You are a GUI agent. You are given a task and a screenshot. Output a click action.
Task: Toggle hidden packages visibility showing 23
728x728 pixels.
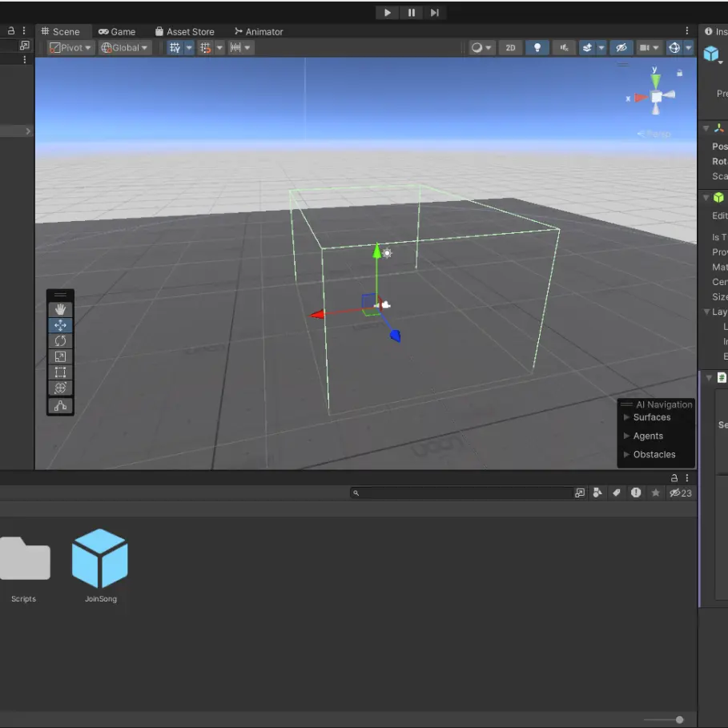tap(680, 493)
